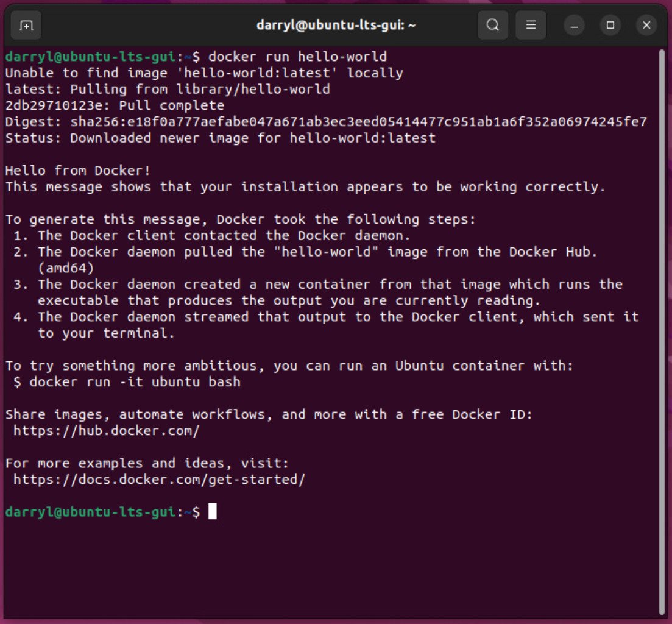The image size is (672, 624).
Task: Click the 'Share images, automate workflows' line
Action: pos(269,414)
